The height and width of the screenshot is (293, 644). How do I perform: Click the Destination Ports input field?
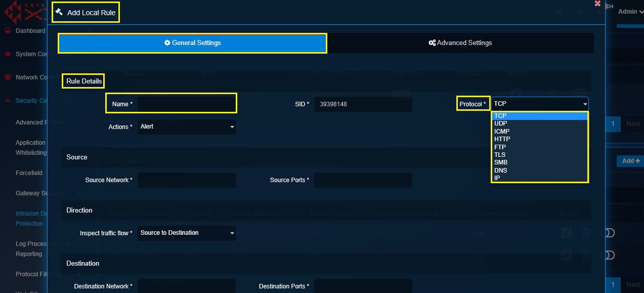tap(363, 286)
